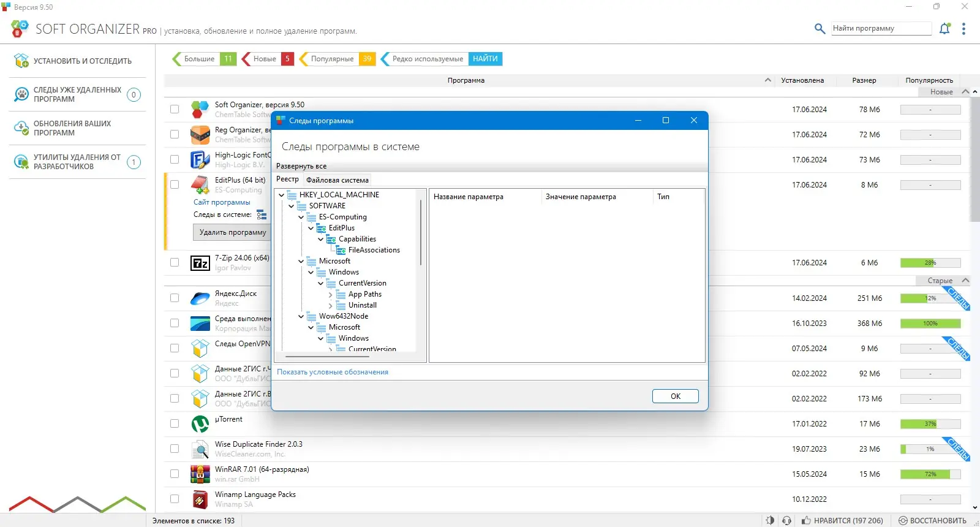Check the EditPlus (64 bit) row checkbox
Screen dimensions: 980x527
175,184
